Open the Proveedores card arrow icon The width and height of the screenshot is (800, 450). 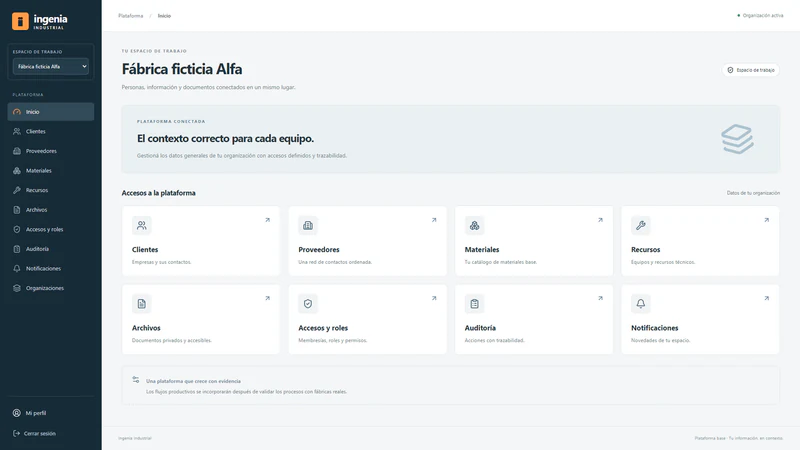pyautogui.click(x=434, y=220)
